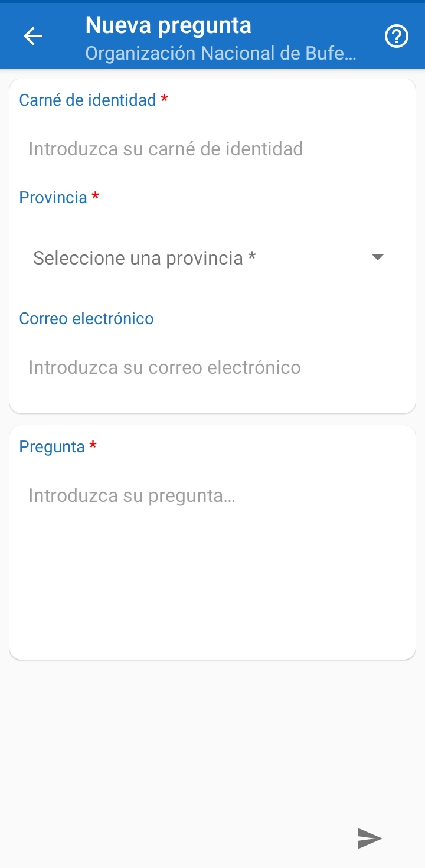The image size is (425, 868).
Task: Tap the red asterisk next to Provincia
Action: 95,197
